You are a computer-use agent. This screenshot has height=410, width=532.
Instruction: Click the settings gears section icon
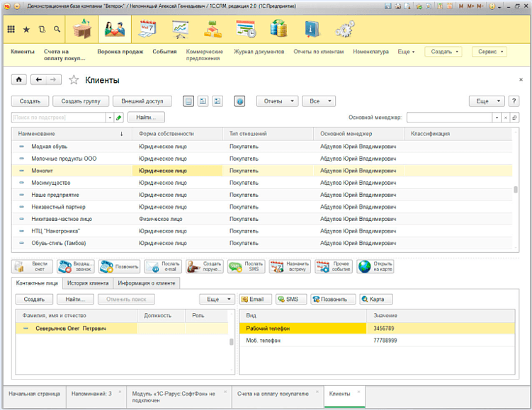pyautogui.click(x=344, y=29)
